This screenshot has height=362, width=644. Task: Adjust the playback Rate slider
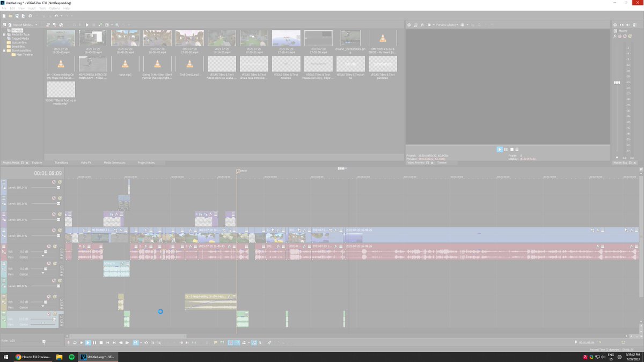coord(44,341)
